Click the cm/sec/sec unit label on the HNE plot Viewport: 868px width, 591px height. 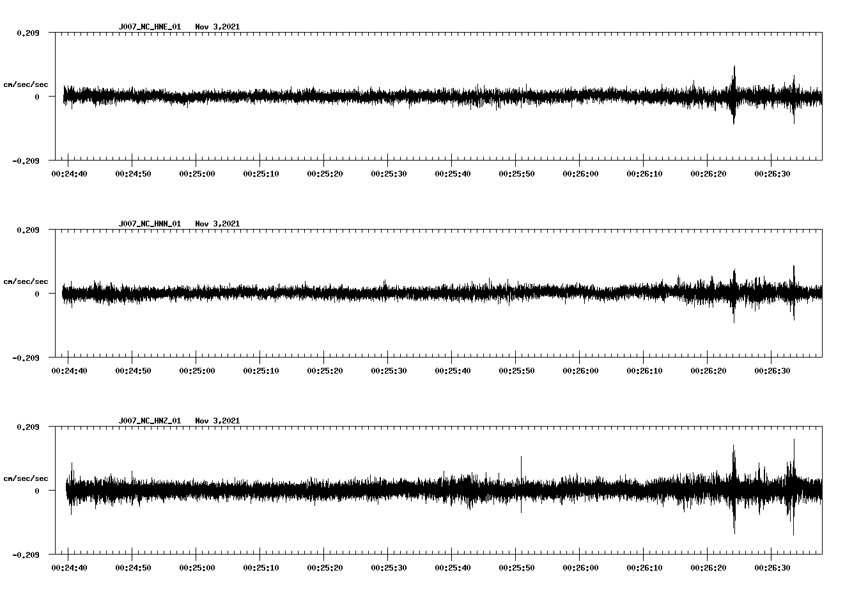click(x=26, y=84)
